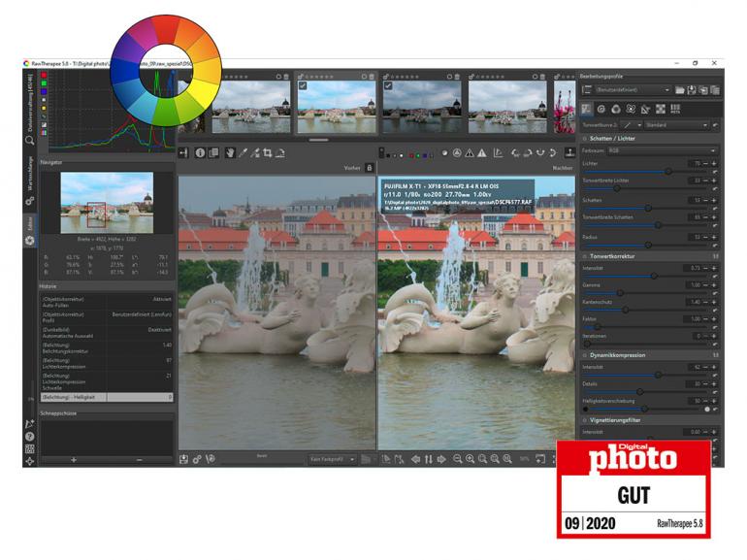Rotate image right
Screen dimensions: 747x560
coord(528,153)
